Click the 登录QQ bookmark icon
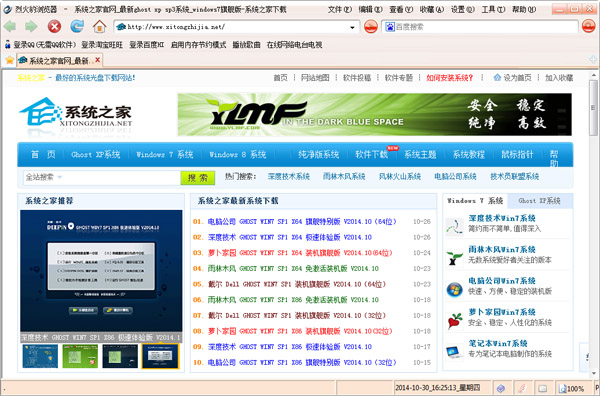The width and height of the screenshot is (600, 396). pos(7,45)
